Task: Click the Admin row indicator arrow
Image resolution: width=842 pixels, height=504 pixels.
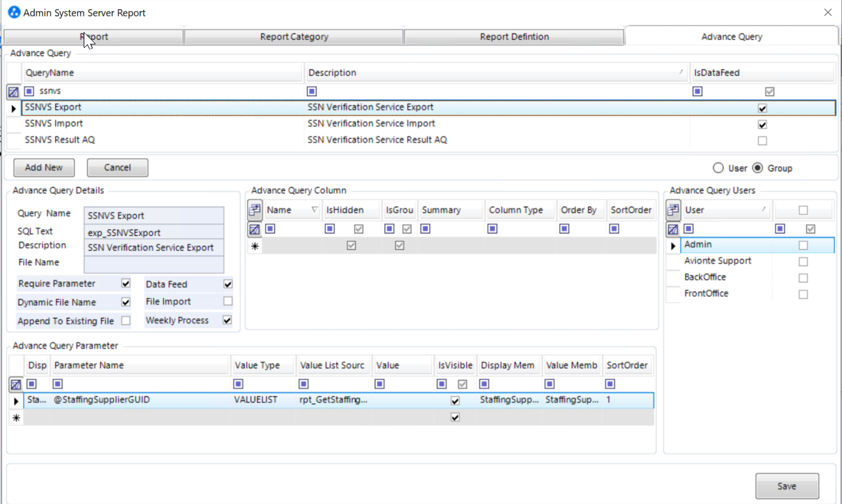Action: point(673,246)
